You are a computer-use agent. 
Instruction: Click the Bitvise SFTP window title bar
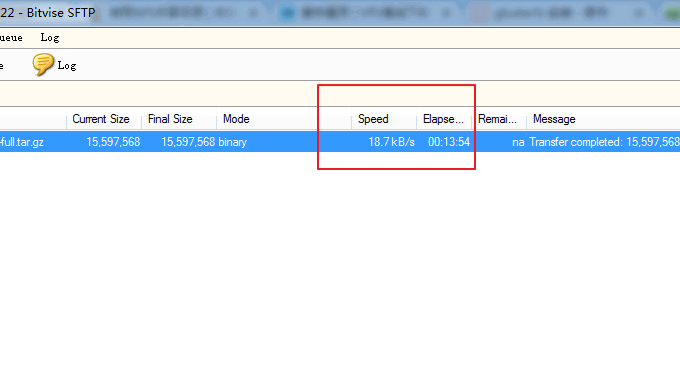(x=48, y=13)
